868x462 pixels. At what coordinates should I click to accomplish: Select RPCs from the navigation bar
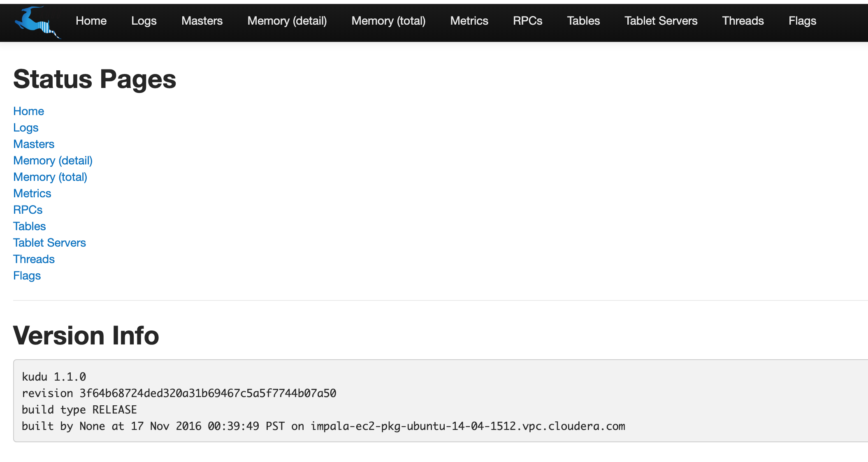(527, 21)
